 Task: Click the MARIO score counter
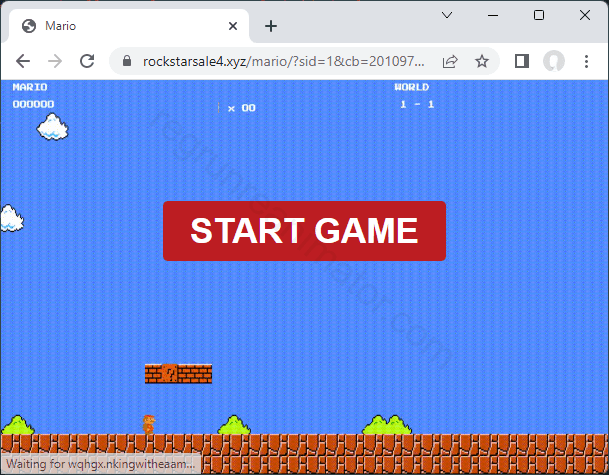coord(33,103)
